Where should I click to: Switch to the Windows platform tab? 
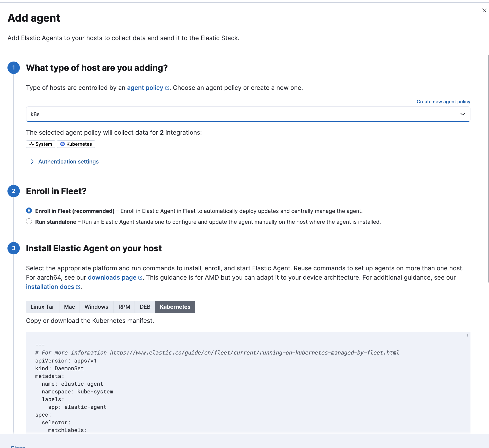click(x=96, y=307)
